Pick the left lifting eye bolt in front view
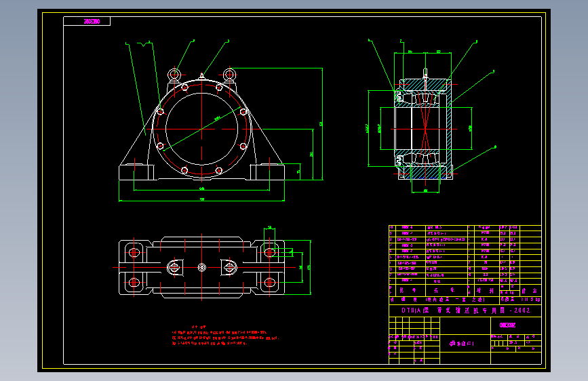This screenshot has height=381, width=588. [174, 75]
